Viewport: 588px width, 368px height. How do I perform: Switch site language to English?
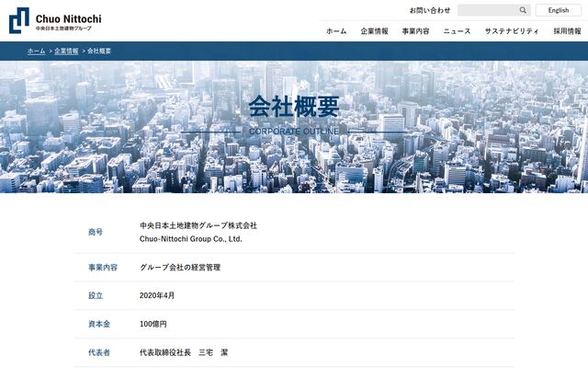[x=559, y=10]
